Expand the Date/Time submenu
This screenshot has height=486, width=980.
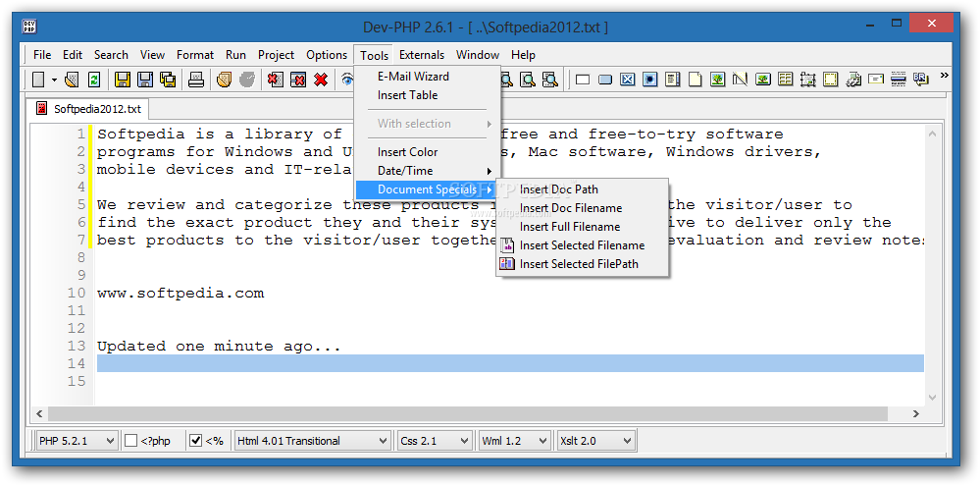click(428, 171)
